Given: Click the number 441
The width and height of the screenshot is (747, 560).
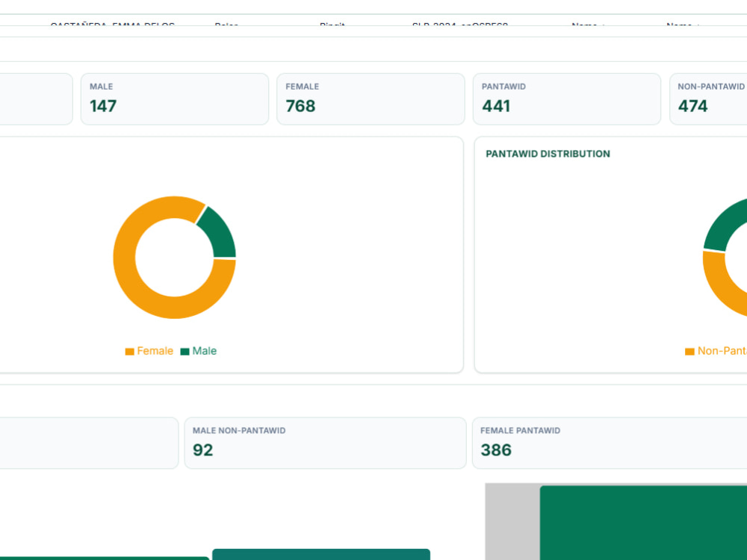Looking at the screenshot, I should point(496,106).
